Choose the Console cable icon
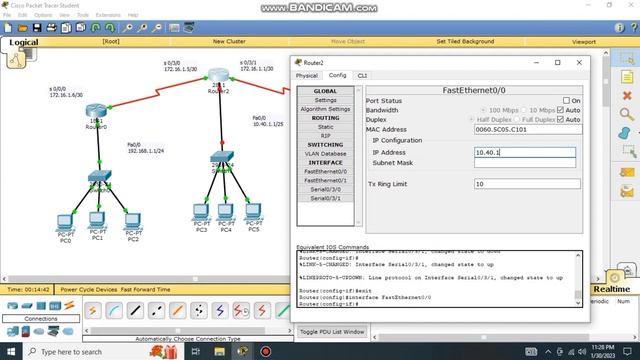 (x=114, y=311)
